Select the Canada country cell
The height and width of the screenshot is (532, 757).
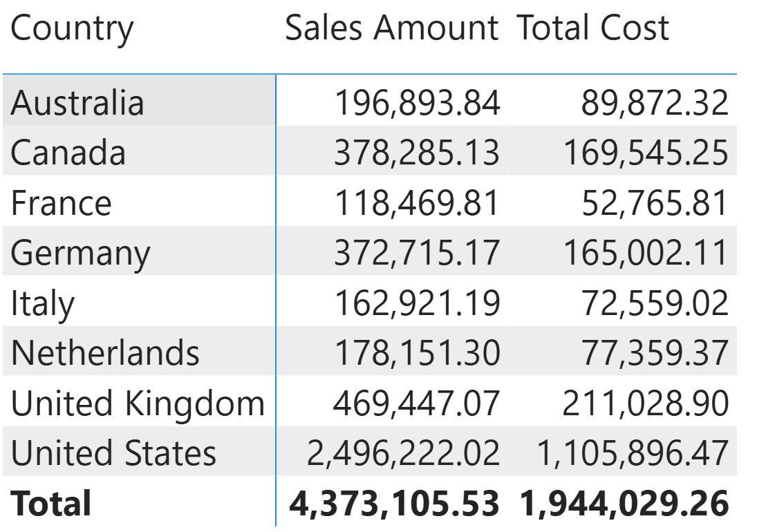click(68, 152)
